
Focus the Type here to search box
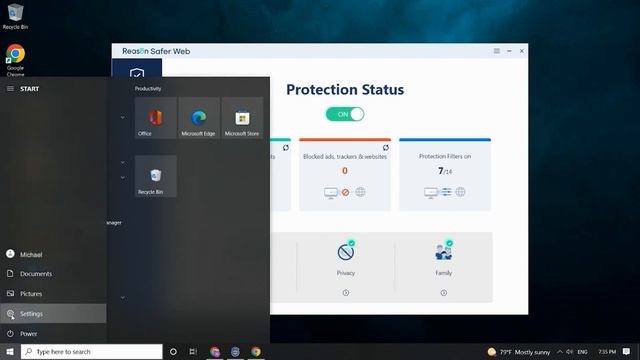(x=91, y=351)
